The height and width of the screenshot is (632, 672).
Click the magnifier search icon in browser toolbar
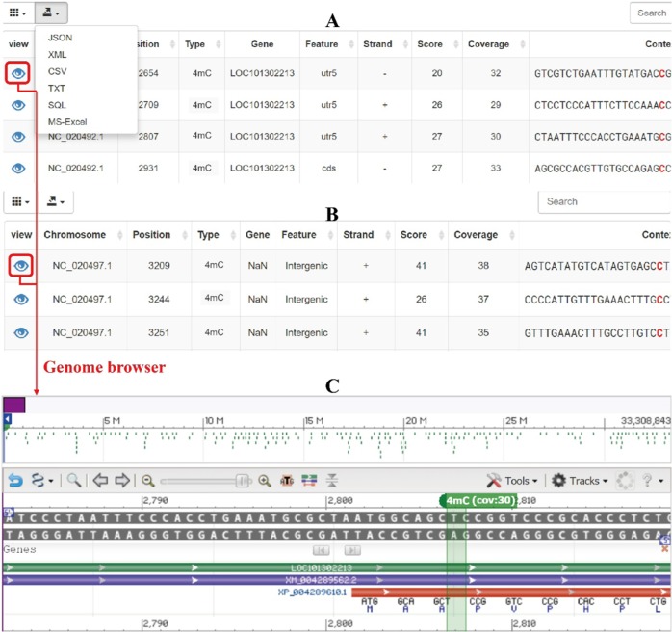coord(74,480)
